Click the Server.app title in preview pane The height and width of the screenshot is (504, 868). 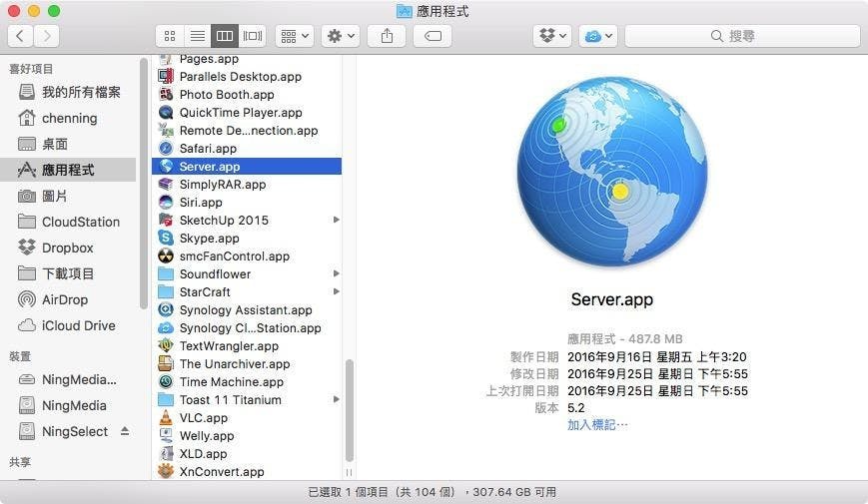(x=611, y=299)
